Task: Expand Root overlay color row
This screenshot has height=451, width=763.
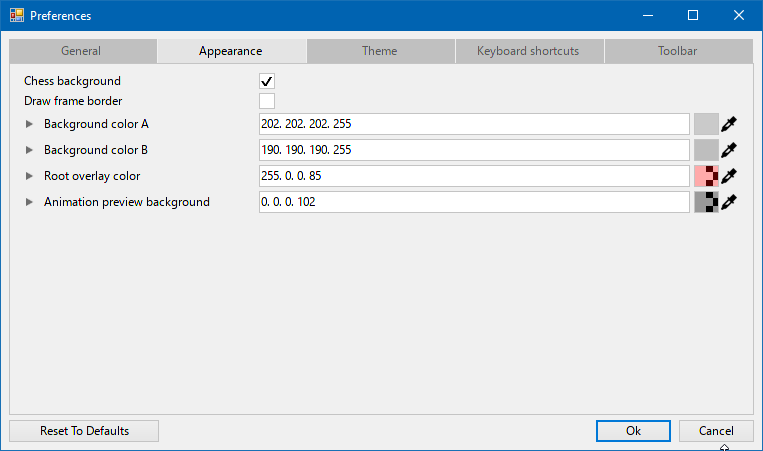Action: tap(29, 176)
